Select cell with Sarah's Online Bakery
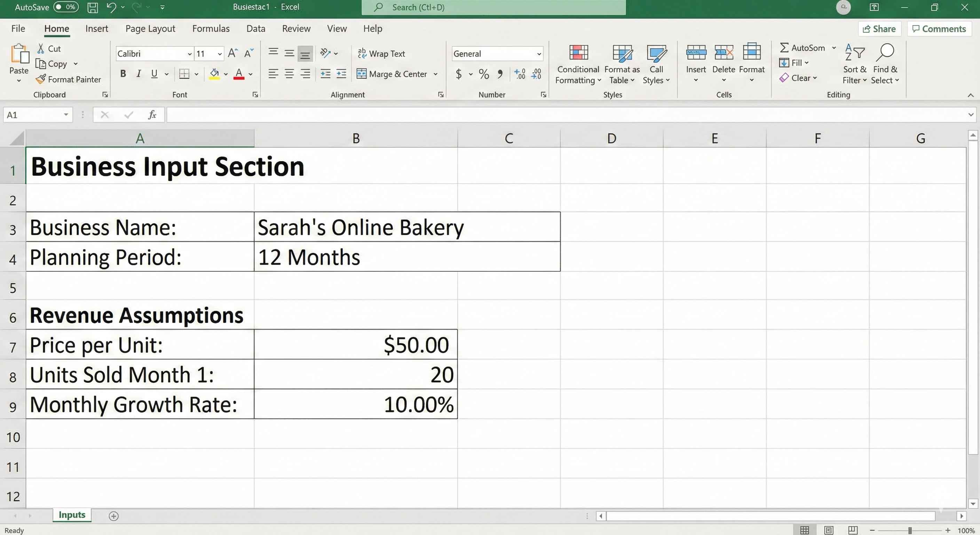 pos(407,227)
